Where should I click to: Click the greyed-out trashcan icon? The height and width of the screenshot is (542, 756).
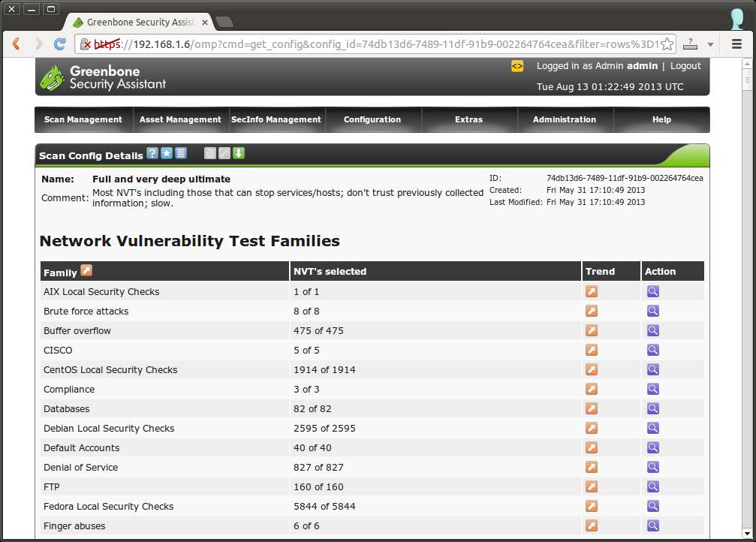click(209, 153)
